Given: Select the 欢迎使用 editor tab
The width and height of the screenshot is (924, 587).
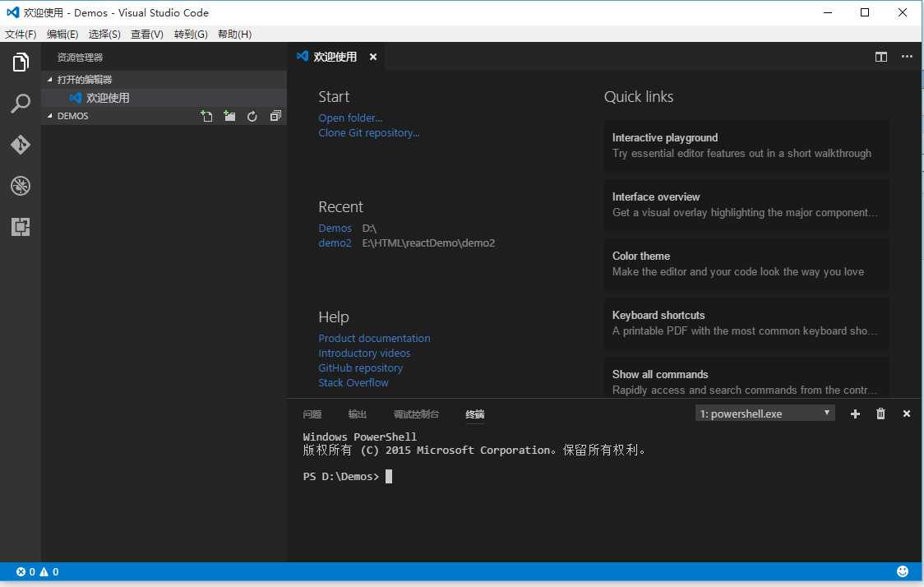Looking at the screenshot, I should 335,57.
